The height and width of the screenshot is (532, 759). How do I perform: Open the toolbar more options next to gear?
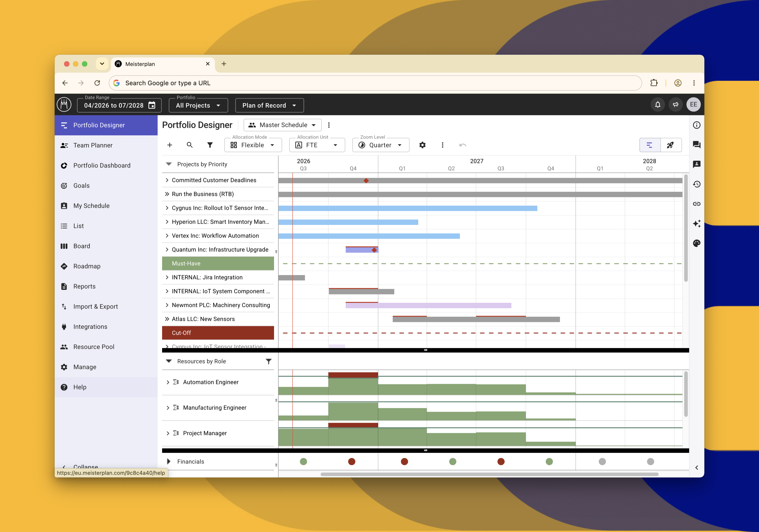442,145
